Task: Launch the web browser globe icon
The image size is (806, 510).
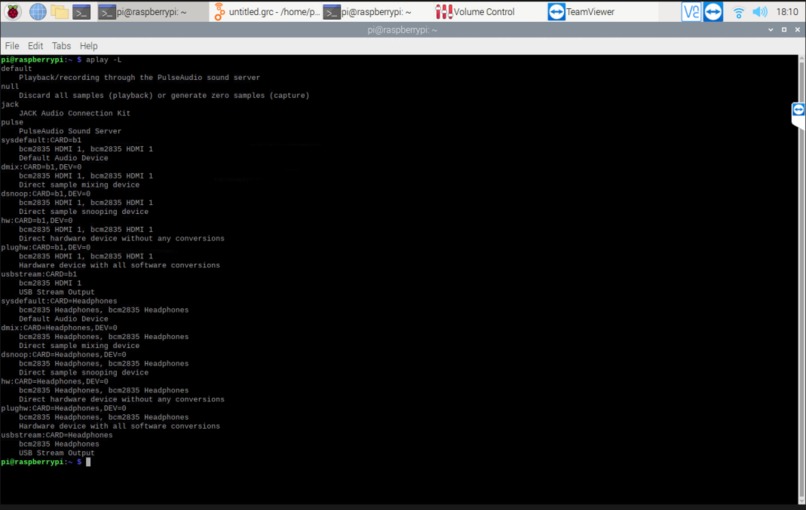Action: point(38,11)
